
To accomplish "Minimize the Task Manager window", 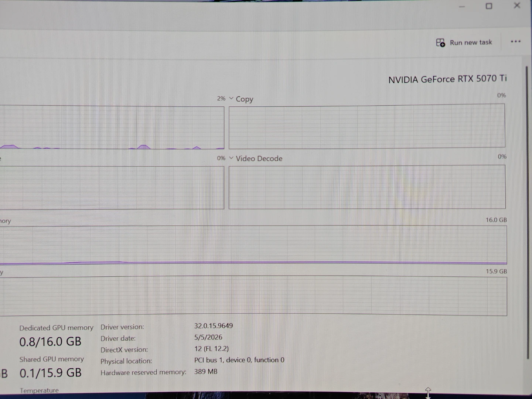I will (x=462, y=6).
